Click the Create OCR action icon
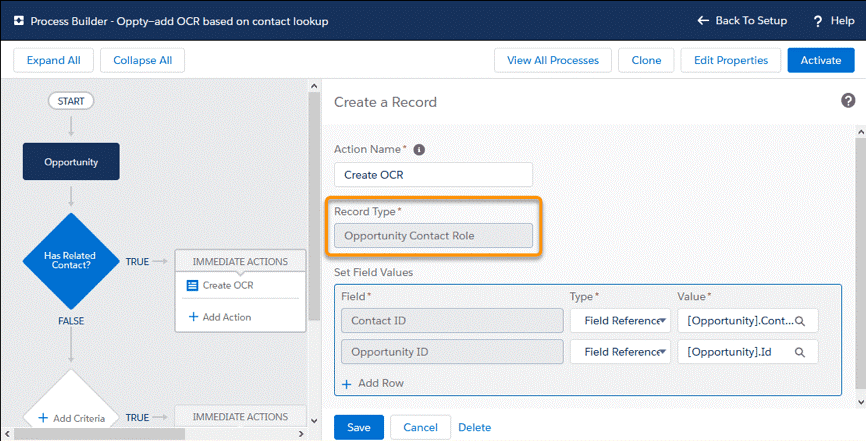Screen dimensions: 866x441 click(192, 285)
